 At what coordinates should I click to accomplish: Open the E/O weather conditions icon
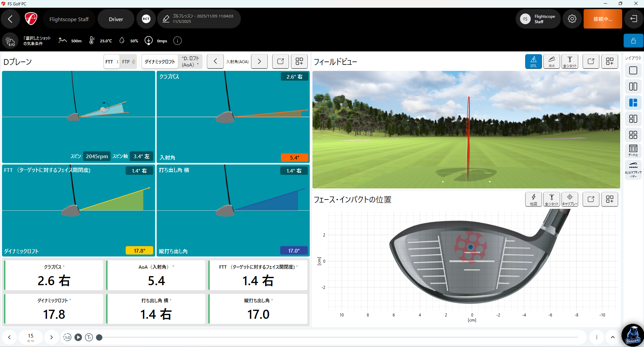click(x=10, y=41)
